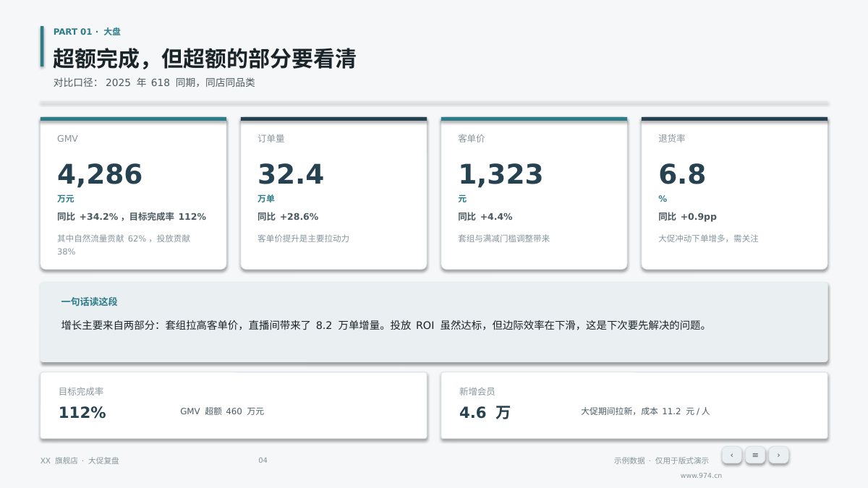Select the 订单量 value 32.4
868x488 pixels.
pos(291,175)
